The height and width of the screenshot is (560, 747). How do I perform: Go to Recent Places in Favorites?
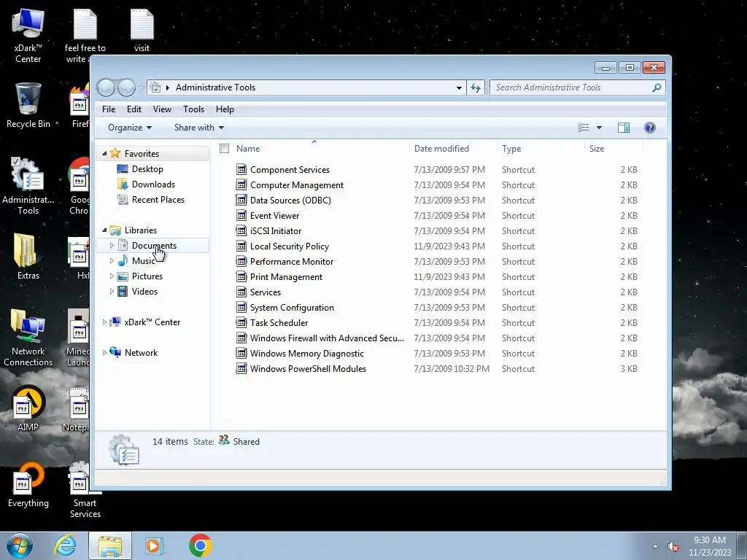158,200
